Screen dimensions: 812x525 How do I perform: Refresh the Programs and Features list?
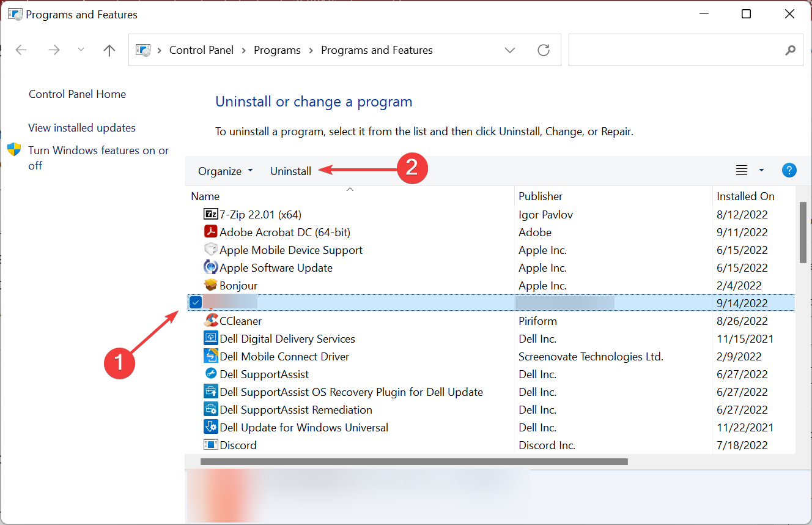point(544,50)
